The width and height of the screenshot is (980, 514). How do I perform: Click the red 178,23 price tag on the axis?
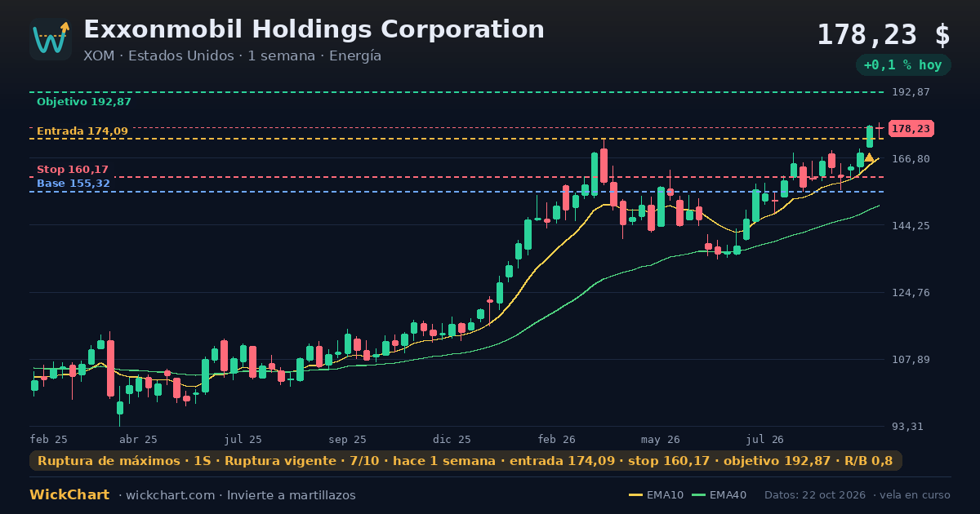pyautogui.click(x=911, y=129)
